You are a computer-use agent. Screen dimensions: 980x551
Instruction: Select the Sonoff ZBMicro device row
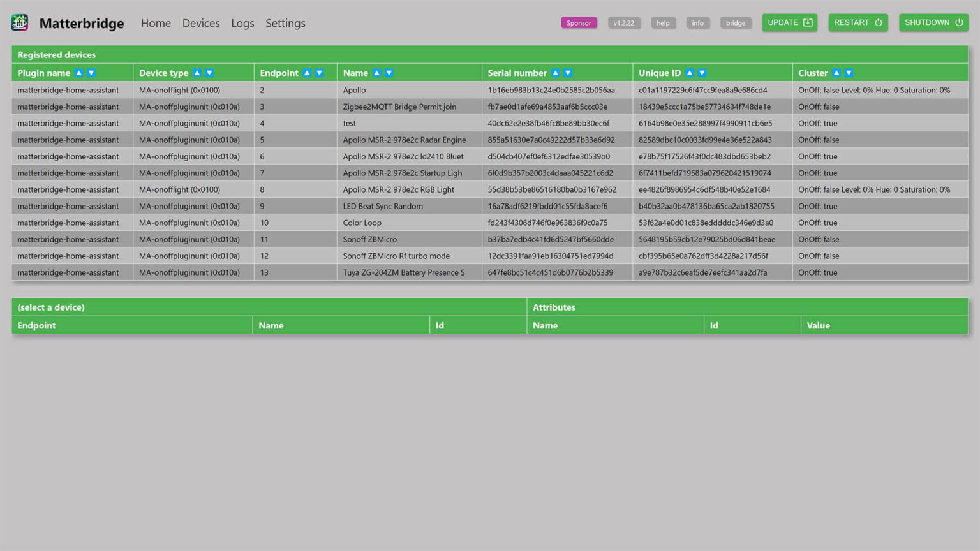tap(369, 239)
